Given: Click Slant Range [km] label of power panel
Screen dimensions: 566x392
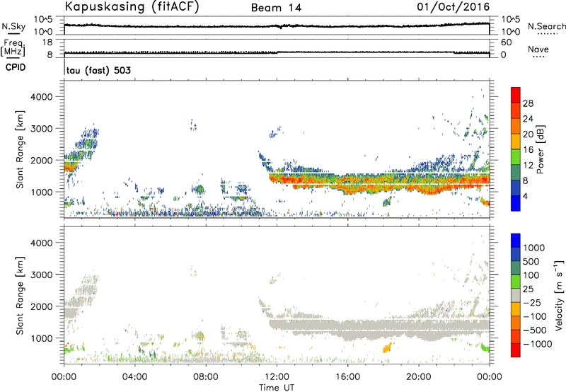Looking at the screenshot, I should [20, 149].
